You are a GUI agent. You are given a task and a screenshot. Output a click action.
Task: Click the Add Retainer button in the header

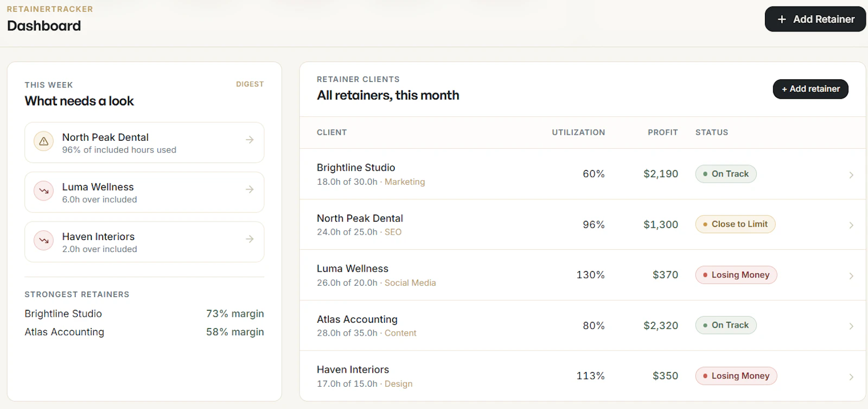[x=815, y=19]
